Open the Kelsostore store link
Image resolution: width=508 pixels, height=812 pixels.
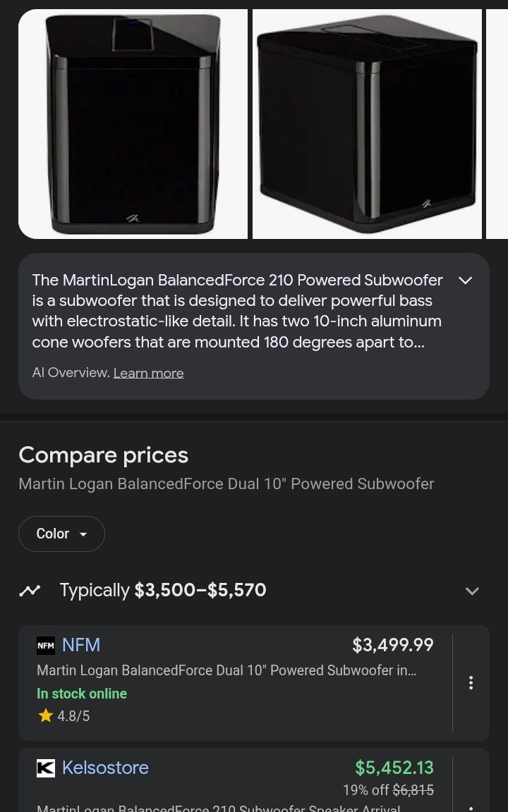coord(105,768)
